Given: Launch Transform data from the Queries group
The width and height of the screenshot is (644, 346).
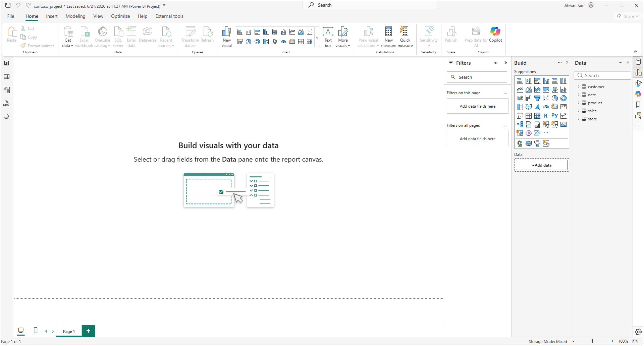Looking at the screenshot, I should (190, 37).
